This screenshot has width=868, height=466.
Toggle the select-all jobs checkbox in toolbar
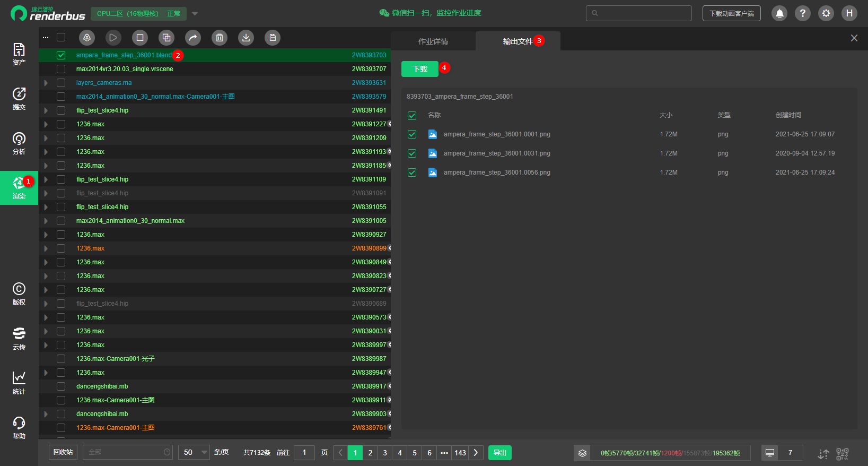pyautogui.click(x=61, y=37)
